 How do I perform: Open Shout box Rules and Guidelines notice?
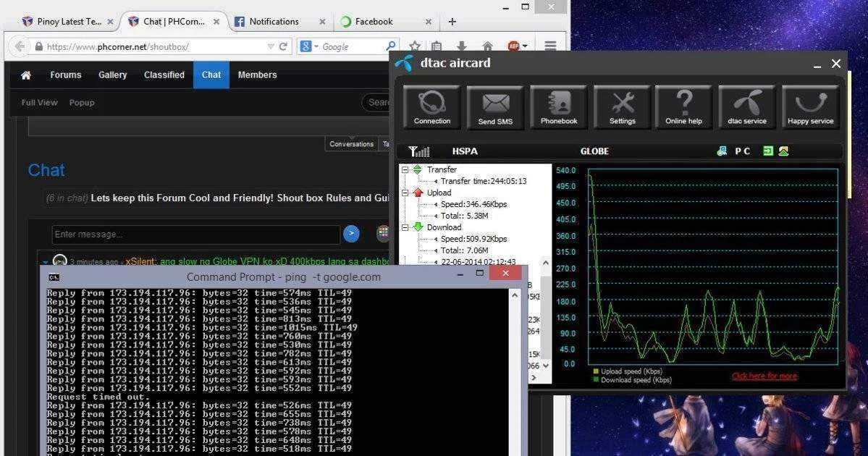click(x=241, y=198)
